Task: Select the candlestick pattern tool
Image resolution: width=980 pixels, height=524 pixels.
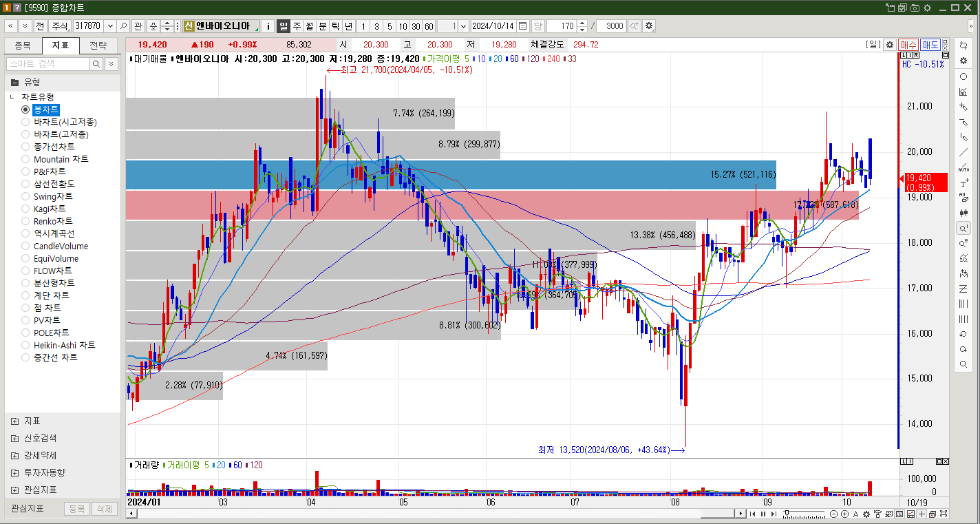Action: (x=963, y=213)
